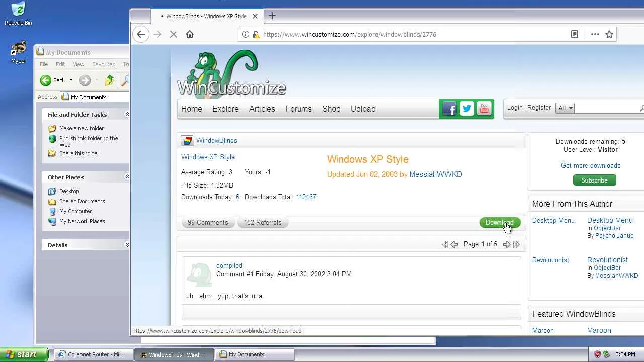644x362 pixels.
Task: Click the green Download button
Action: 500,222
